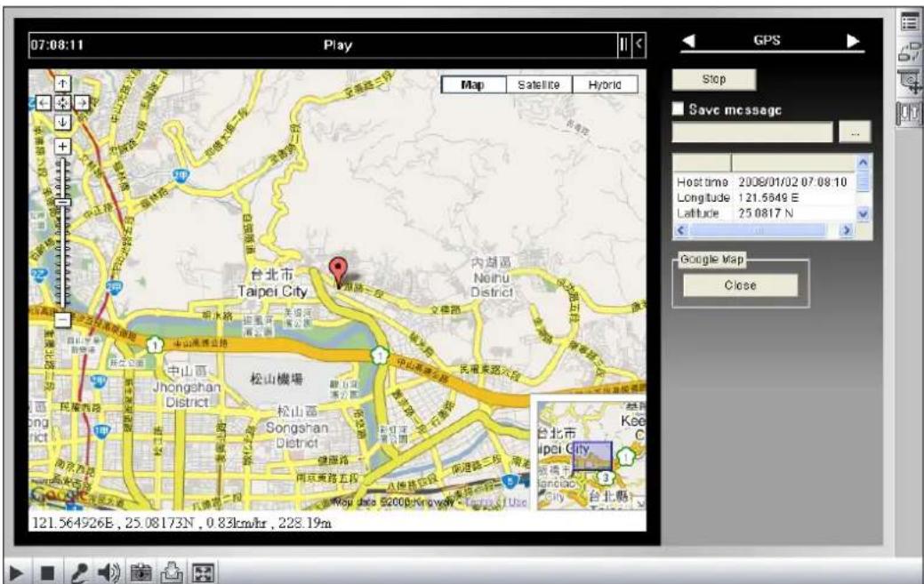Zoom in the map with plus button
This screenshot has height=584, width=924.
click(62, 146)
